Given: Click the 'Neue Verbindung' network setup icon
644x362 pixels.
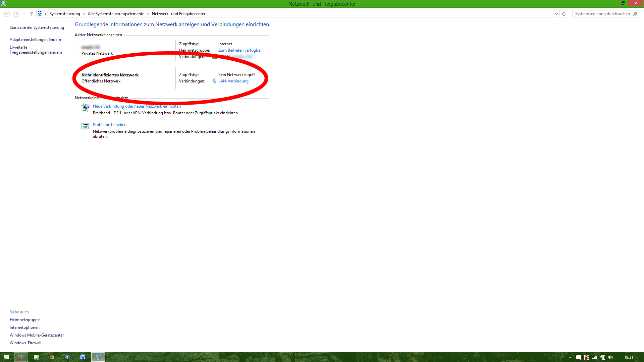Looking at the screenshot, I should click(x=85, y=107).
